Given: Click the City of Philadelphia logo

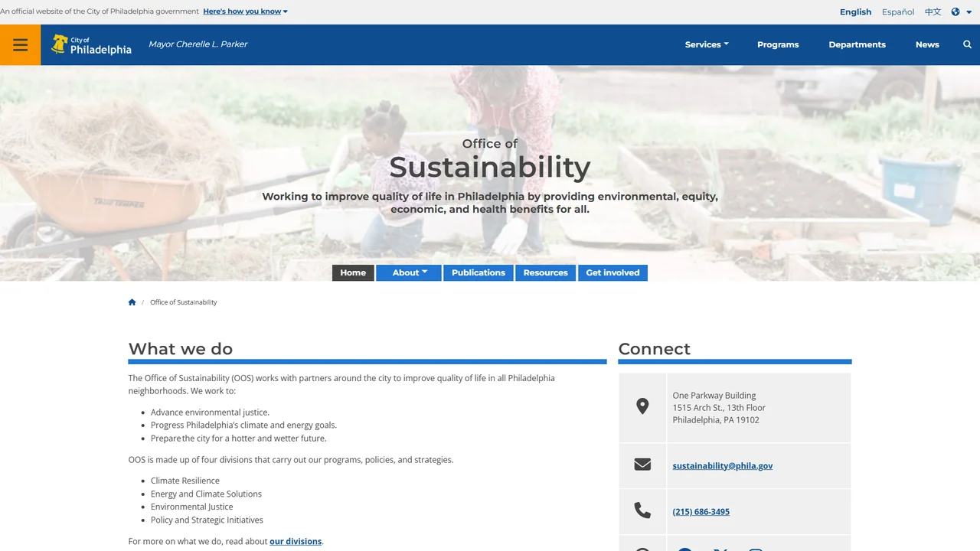Looking at the screenshot, I should 91,44.
